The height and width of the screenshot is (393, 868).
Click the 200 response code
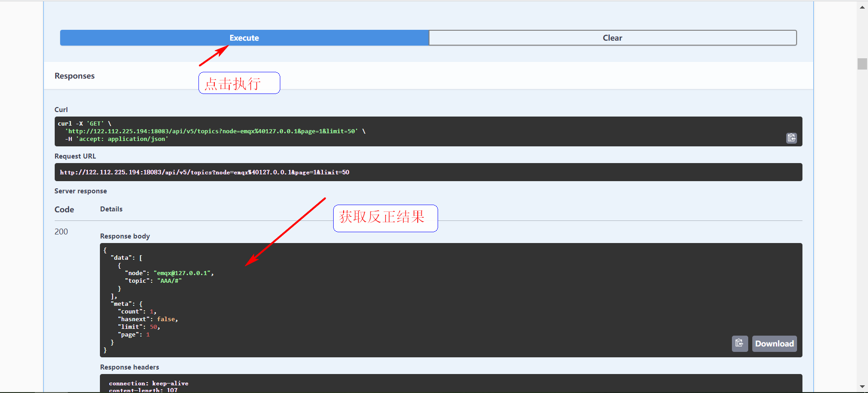coord(61,232)
